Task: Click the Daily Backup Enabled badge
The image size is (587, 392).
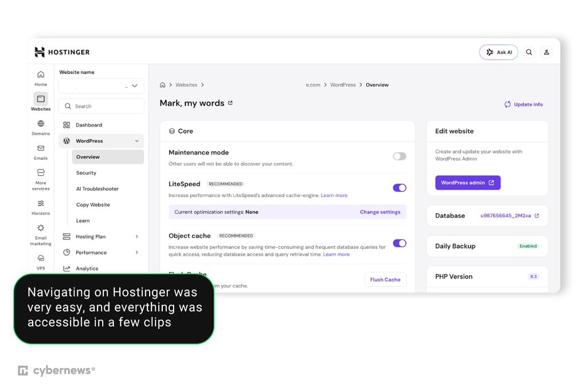Action: 528,246
